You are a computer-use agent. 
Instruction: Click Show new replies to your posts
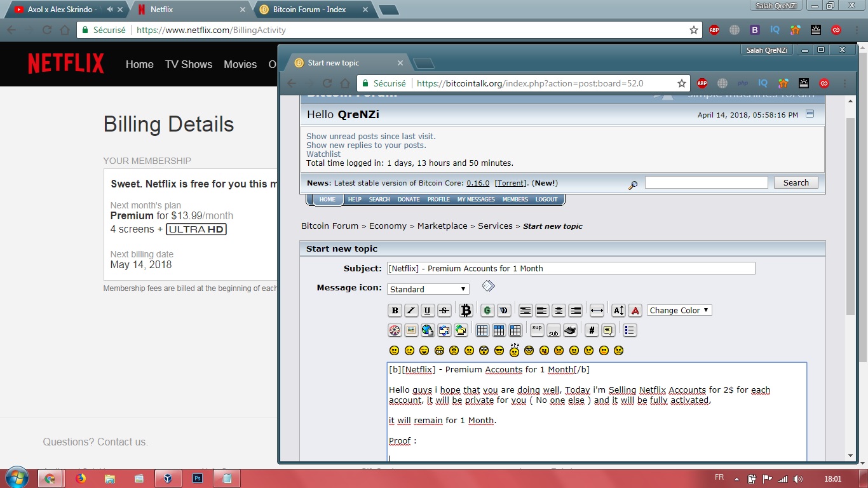(x=366, y=146)
